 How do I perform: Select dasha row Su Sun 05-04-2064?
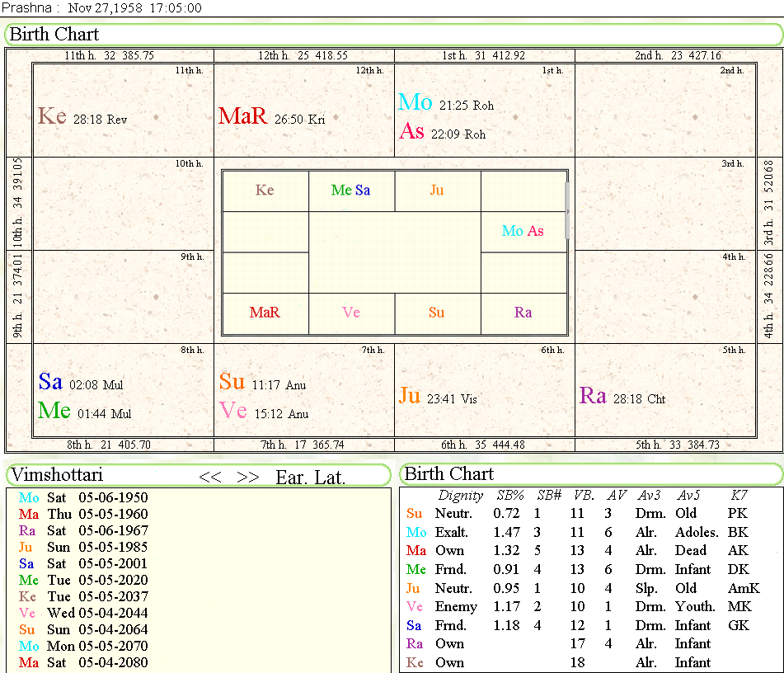pos(83,630)
